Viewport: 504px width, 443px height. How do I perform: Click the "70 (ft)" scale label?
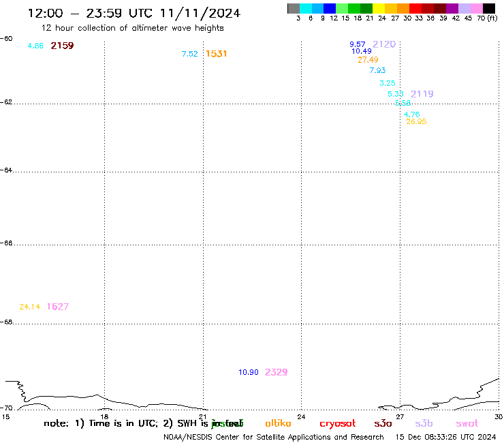click(487, 18)
